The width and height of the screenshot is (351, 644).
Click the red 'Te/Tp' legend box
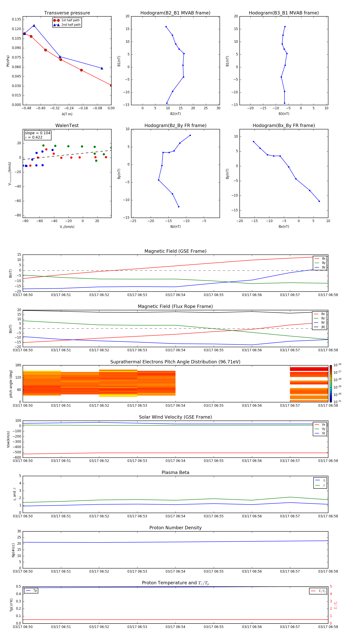point(318,591)
